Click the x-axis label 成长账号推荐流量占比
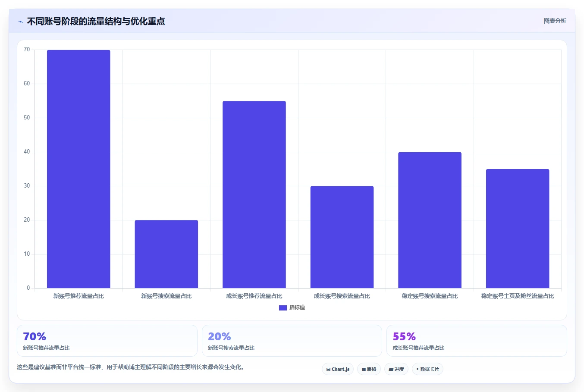 tap(254, 296)
